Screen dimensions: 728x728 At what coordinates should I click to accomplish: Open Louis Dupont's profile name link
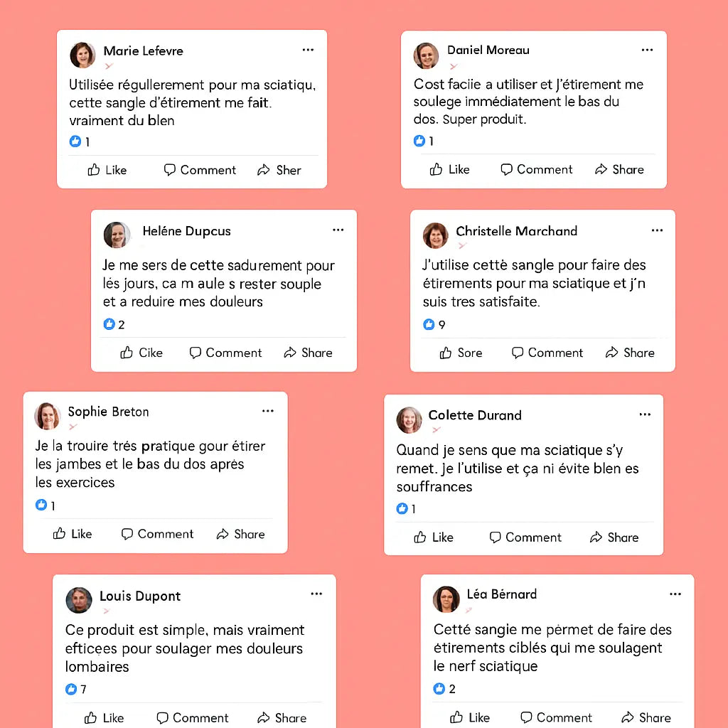click(140, 596)
